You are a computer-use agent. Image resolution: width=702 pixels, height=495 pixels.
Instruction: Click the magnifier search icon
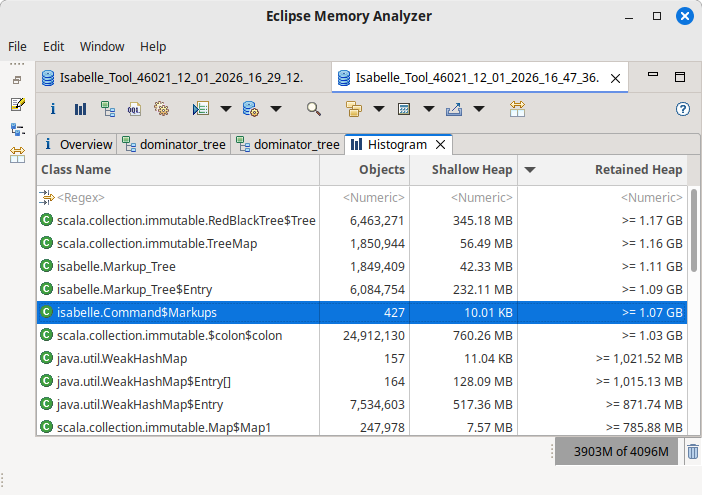tap(314, 109)
